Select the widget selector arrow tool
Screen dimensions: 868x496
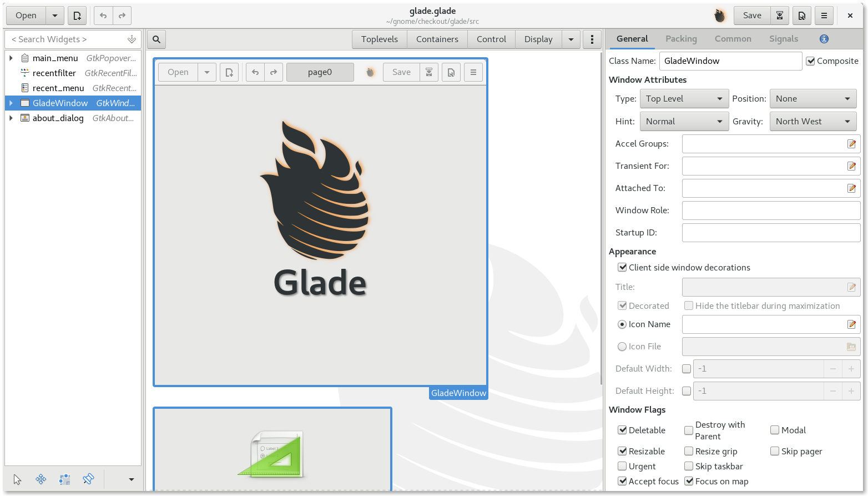point(17,479)
